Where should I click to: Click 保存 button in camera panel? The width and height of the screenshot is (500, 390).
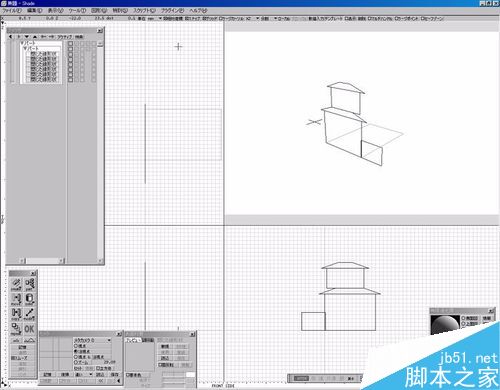tap(114, 374)
